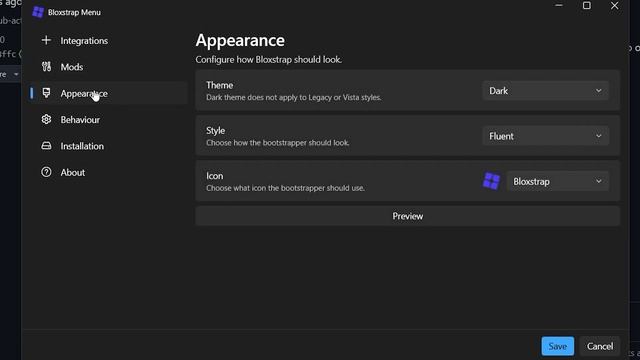Click 'Configure how Bloxstrap should look.' text
This screenshot has height=360, width=640.
[269, 60]
